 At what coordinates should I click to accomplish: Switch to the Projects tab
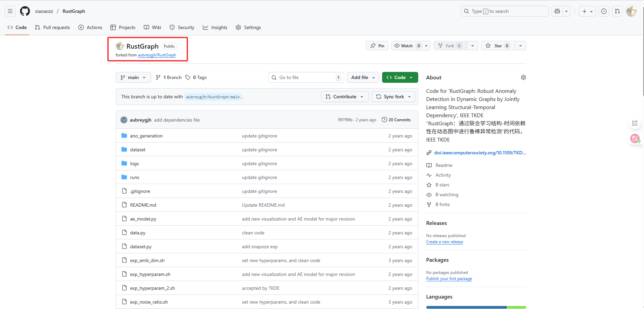point(123,27)
